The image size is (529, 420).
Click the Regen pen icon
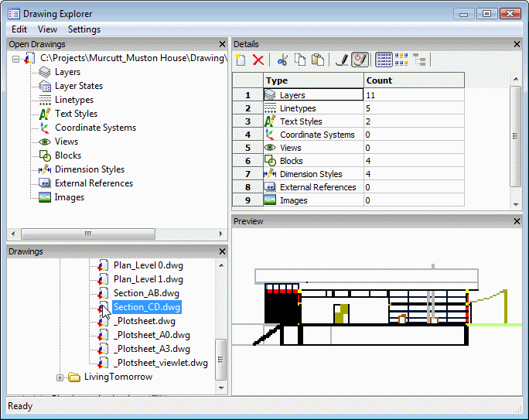click(x=342, y=60)
